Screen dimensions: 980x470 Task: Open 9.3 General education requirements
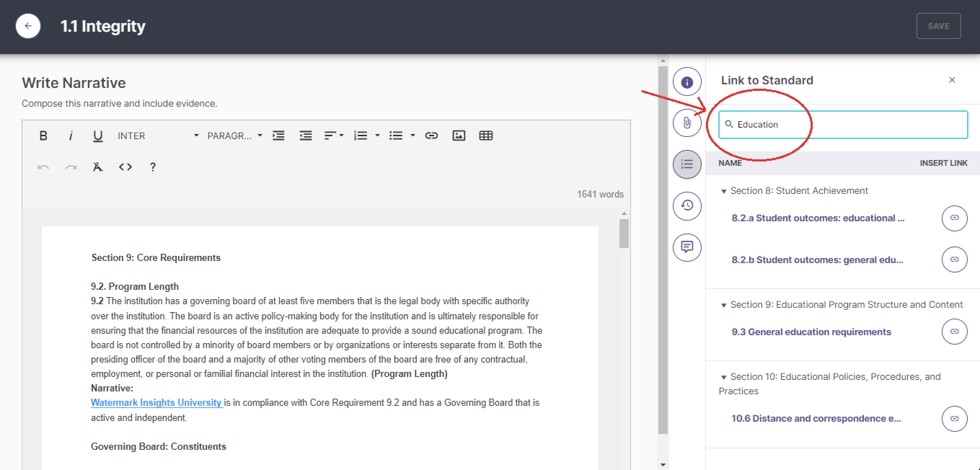[x=811, y=332]
